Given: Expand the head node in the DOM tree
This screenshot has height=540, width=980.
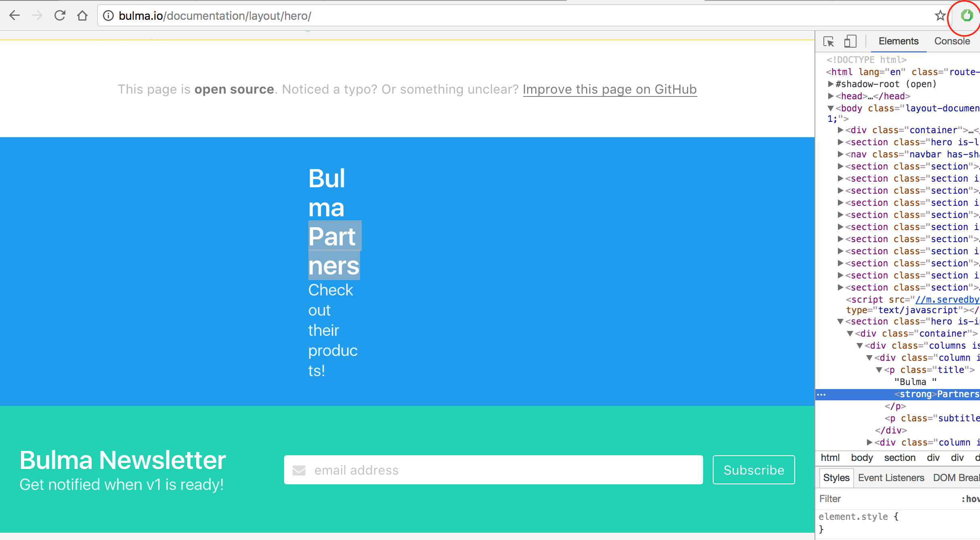Looking at the screenshot, I should [831, 96].
